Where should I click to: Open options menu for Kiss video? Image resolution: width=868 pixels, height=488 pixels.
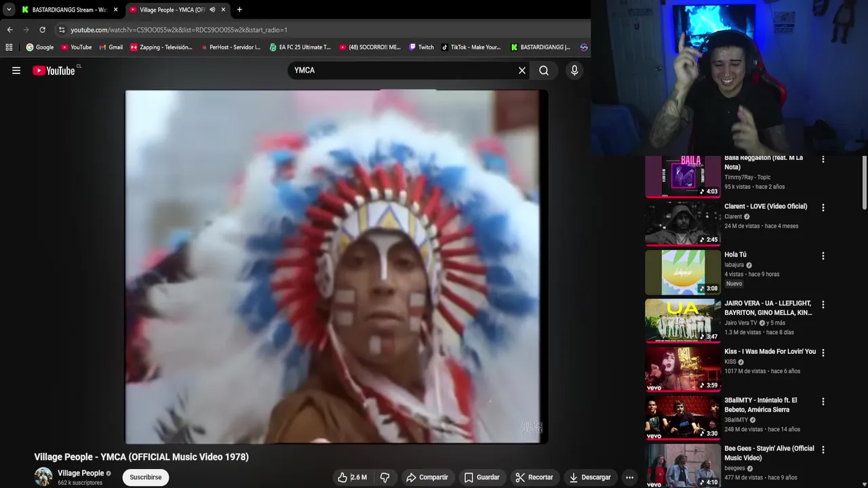(x=823, y=352)
